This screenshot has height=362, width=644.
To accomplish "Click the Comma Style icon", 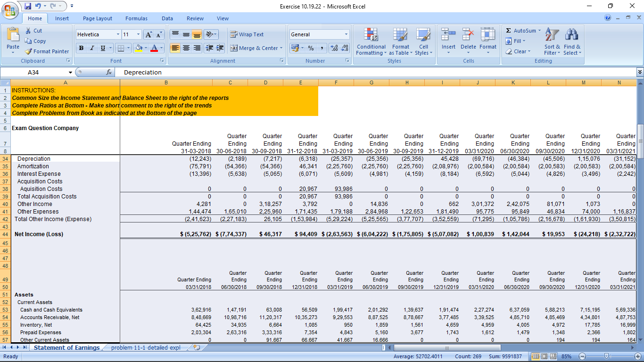I will point(322,48).
